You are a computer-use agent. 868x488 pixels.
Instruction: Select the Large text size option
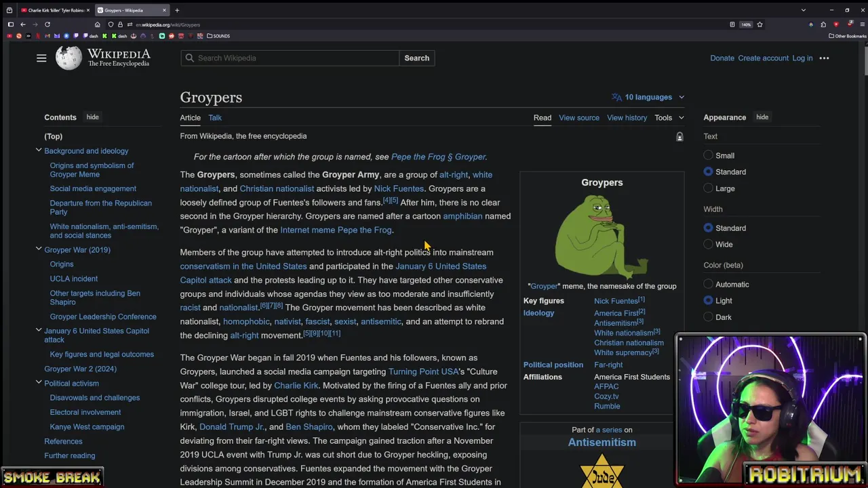(709, 188)
